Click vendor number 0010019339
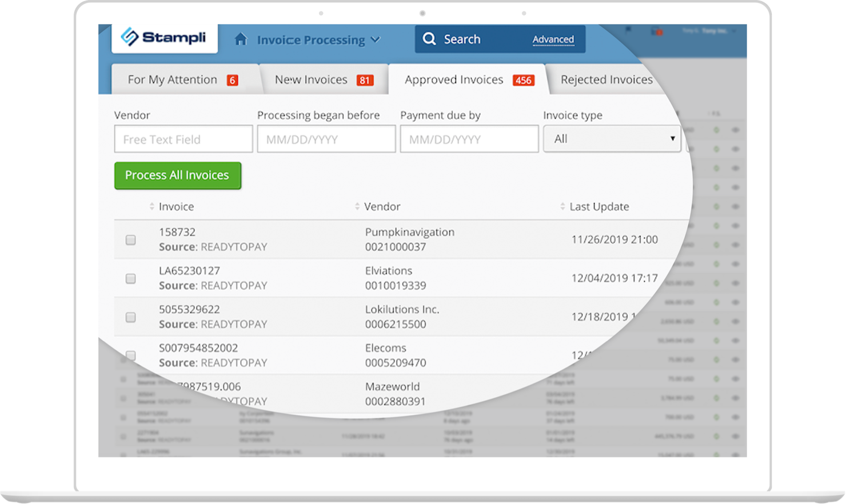This screenshot has width=846, height=504. tap(396, 286)
